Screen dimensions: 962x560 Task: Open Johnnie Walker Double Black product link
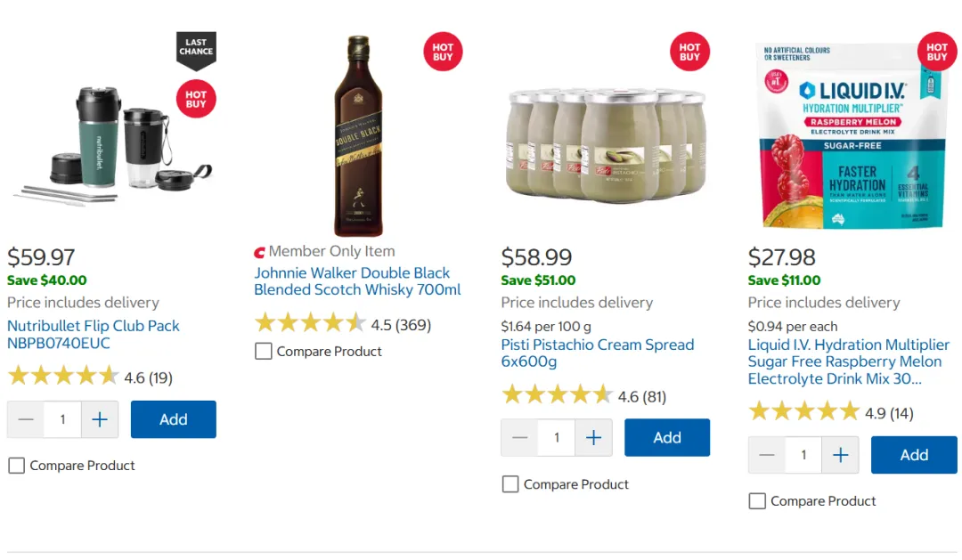[357, 281]
